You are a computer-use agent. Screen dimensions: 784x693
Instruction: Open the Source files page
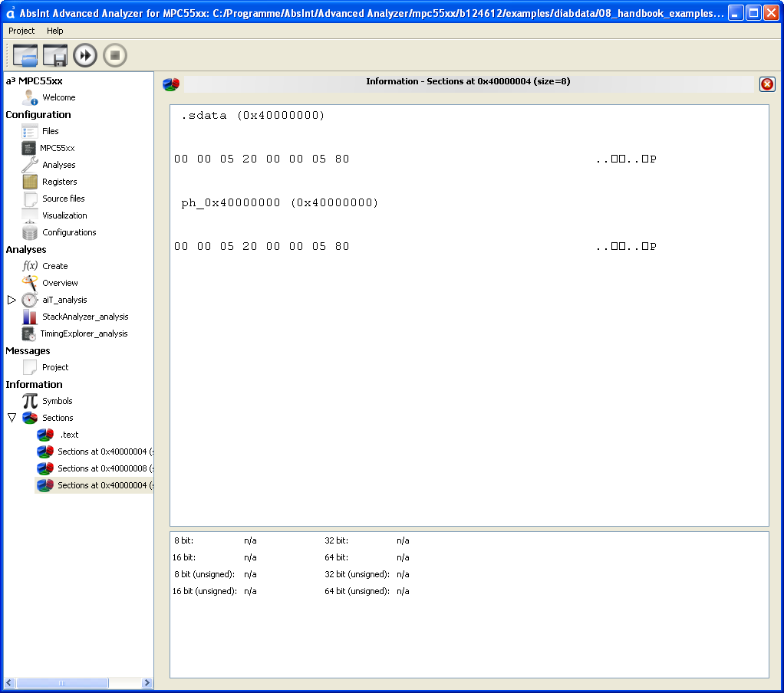click(x=64, y=199)
